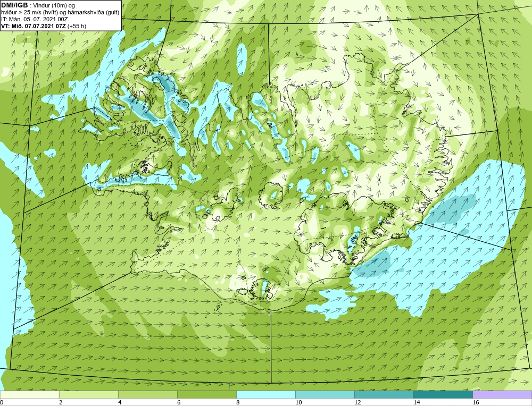This screenshot has height=406, width=532.
Task: Click the 10–12 m/s turquoise legend swatch
Action: (325, 394)
